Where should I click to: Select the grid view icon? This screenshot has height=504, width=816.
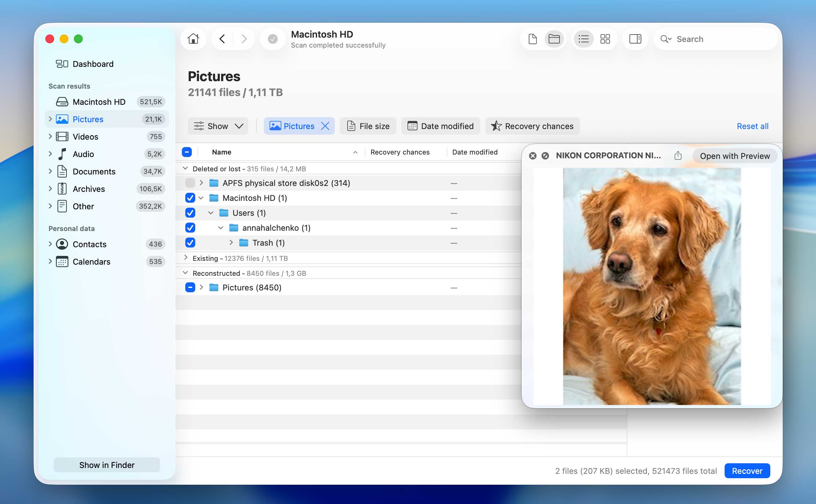(x=605, y=39)
